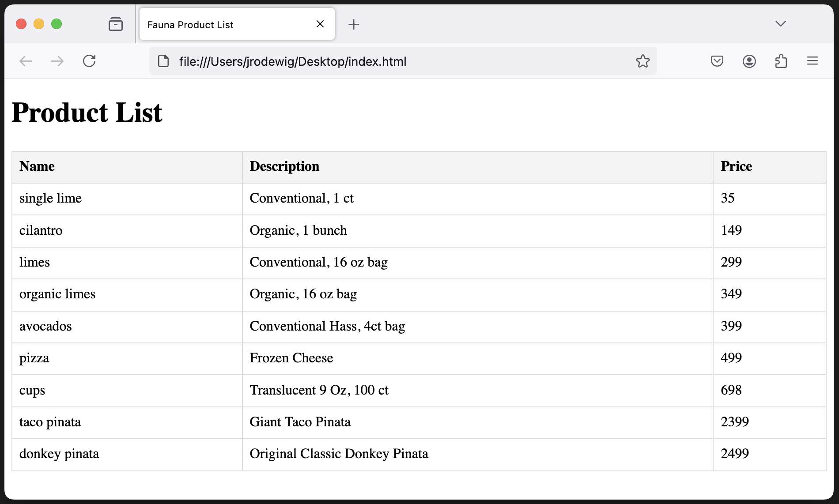Select the 'avocados' name cell
The width and height of the screenshot is (839, 504).
coord(127,327)
